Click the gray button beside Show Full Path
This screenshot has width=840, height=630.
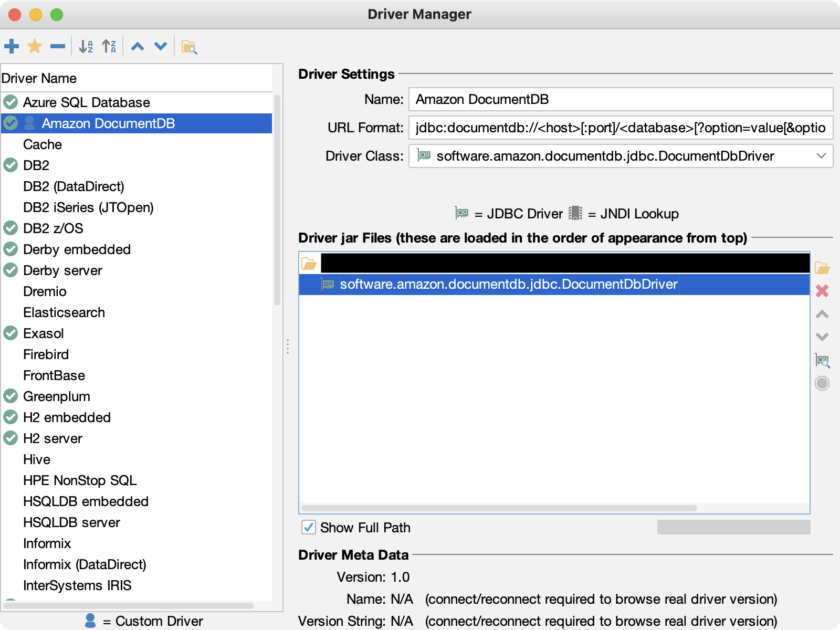coord(733,527)
